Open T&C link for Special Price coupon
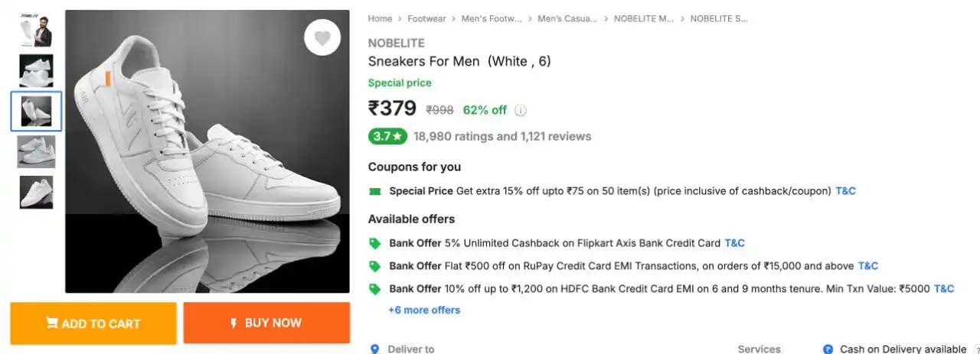Viewport: 980px width, 354px height. click(845, 191)
